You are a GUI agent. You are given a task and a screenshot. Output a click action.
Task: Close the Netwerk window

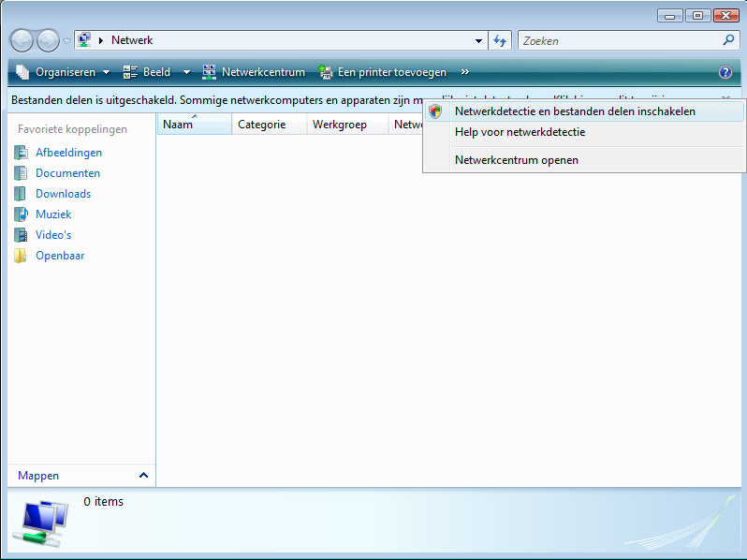[725, 16]
